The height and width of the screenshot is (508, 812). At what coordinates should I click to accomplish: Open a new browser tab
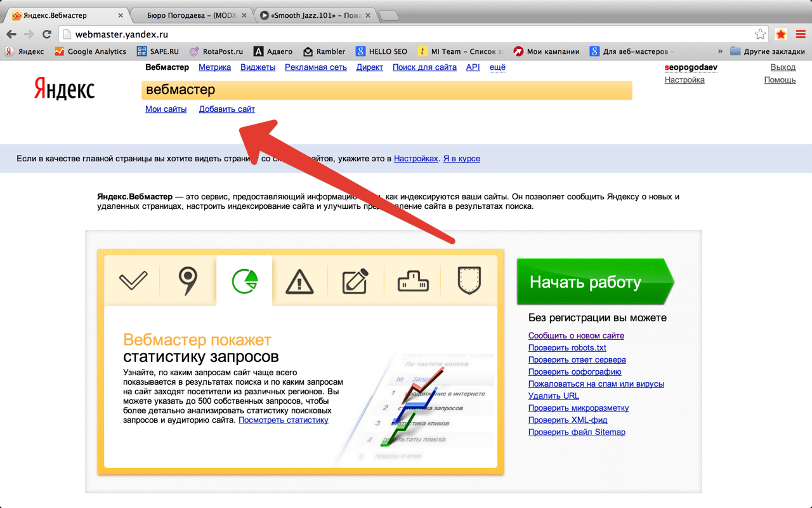point(389,15)
